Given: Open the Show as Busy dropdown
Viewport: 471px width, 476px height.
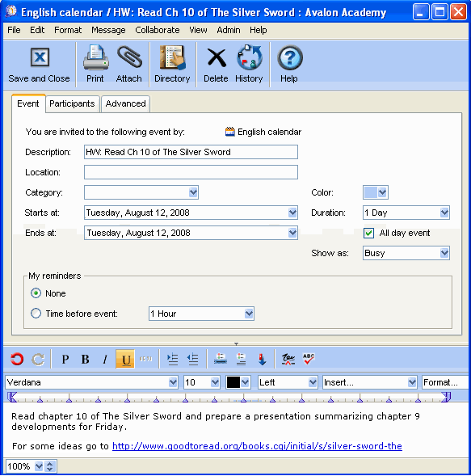Looking at the screenshot, I should tap(406, 253).
